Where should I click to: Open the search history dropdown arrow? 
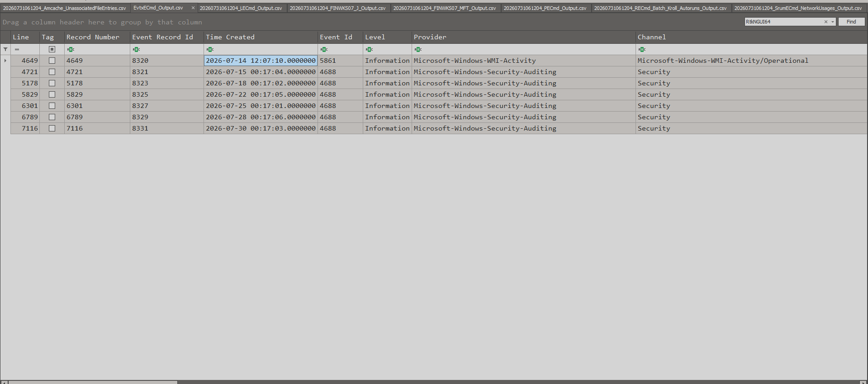coord(832,22)
